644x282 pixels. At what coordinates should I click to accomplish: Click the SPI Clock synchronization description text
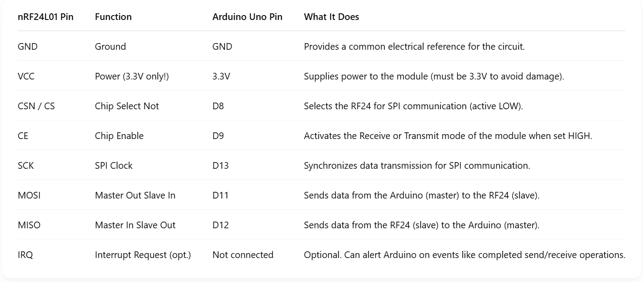[x=417, y=166]
